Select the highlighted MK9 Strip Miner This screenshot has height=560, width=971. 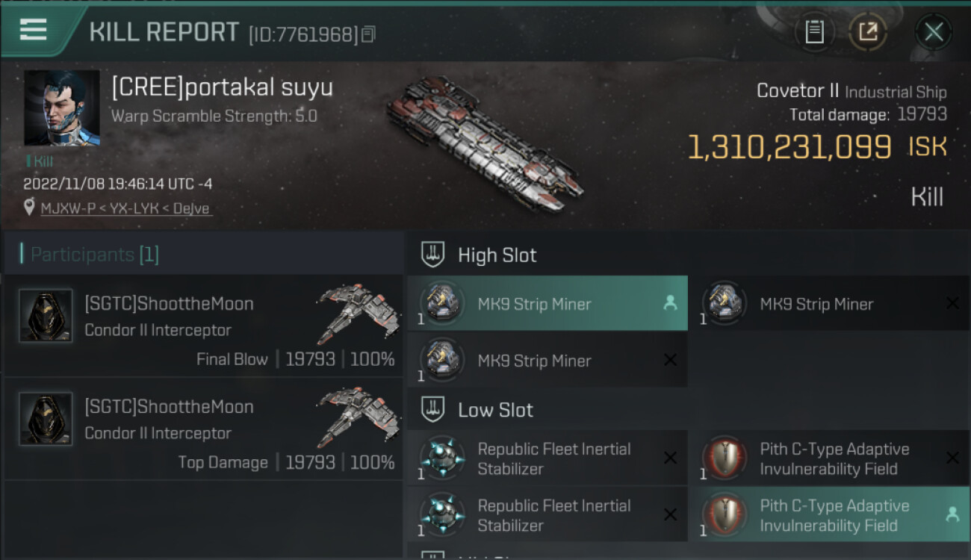coord(547,304)
